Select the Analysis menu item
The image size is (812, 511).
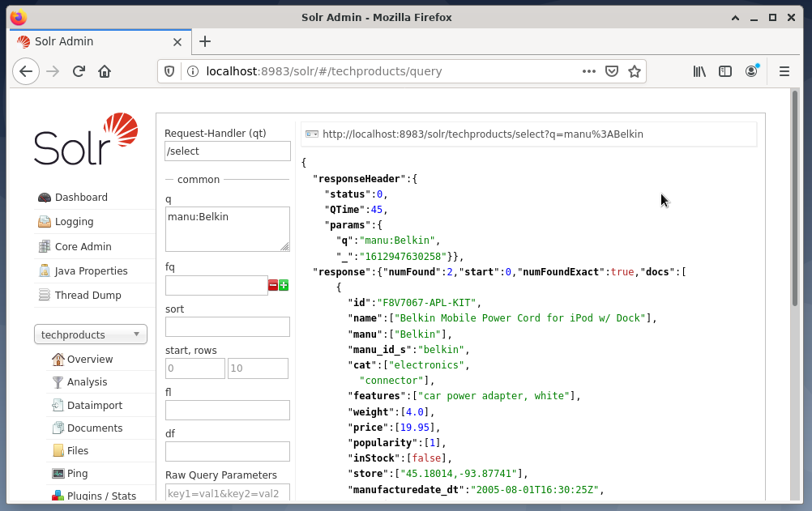(x=87, y=382)
